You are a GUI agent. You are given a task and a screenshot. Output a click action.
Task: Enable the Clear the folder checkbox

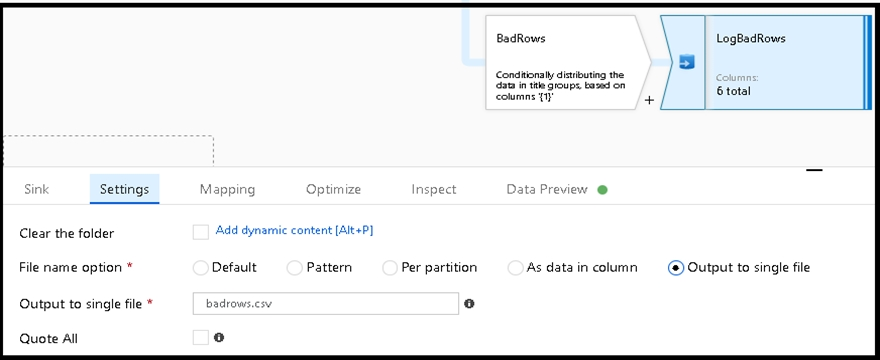pyautogui.click(x=201, y=231)
